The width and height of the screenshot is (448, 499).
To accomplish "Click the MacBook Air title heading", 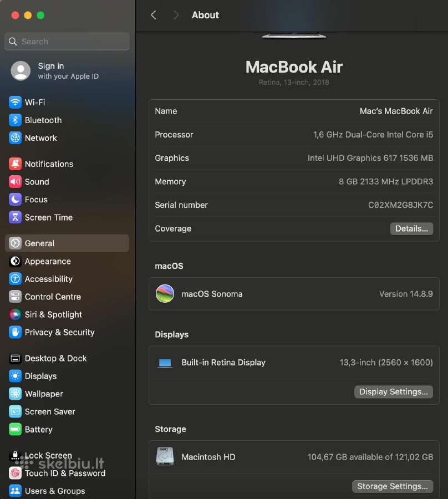I will click(294, 67).
